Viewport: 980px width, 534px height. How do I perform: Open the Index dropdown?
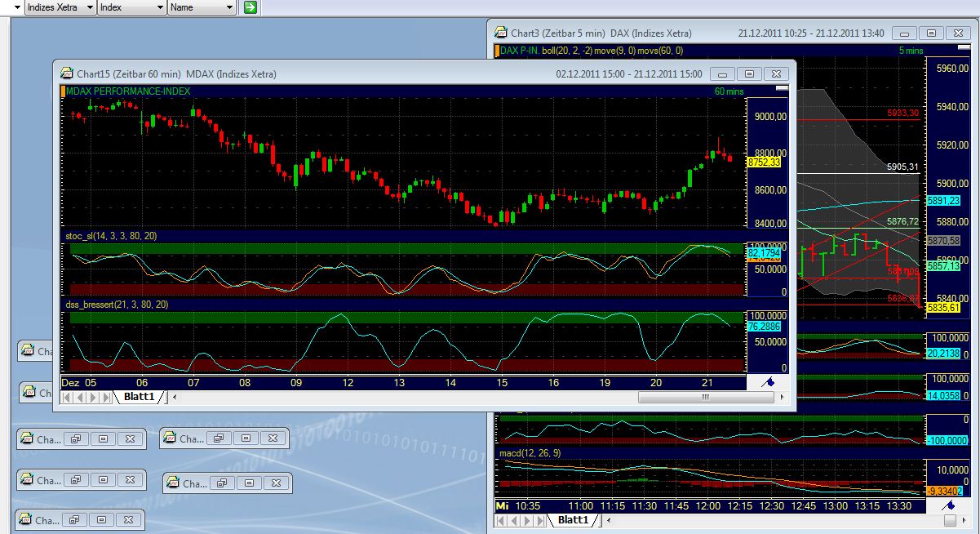tap(159, 7)
